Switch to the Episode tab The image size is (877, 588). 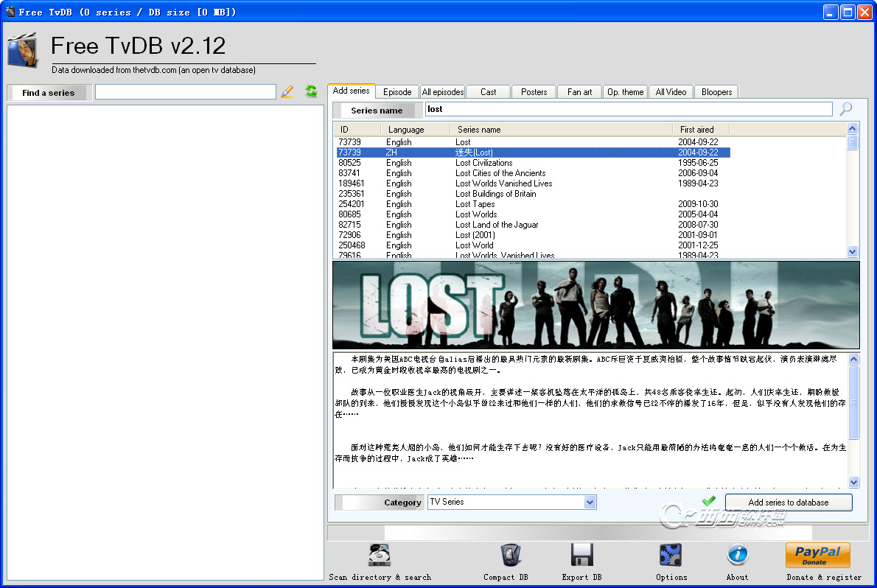tap(397, 92)
